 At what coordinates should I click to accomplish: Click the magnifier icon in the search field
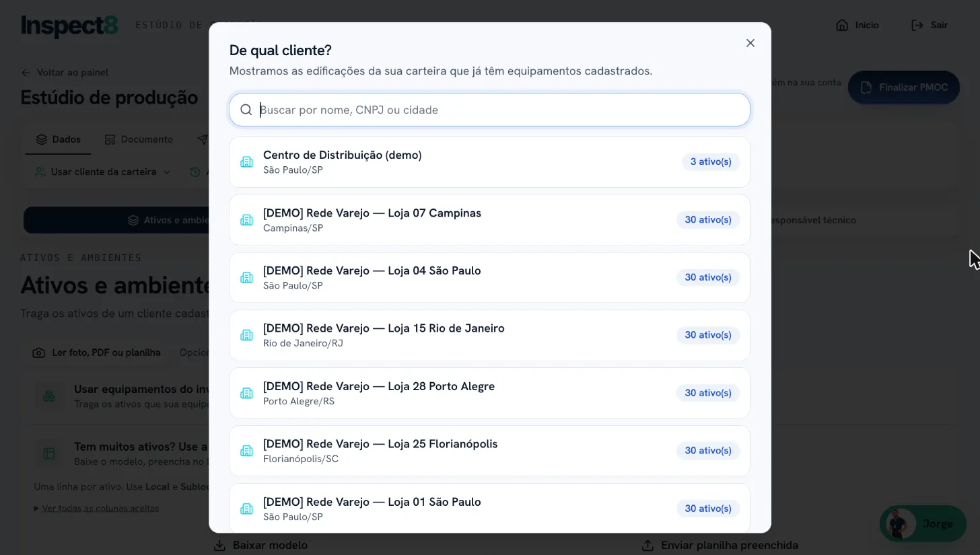(x=246, y=110)
